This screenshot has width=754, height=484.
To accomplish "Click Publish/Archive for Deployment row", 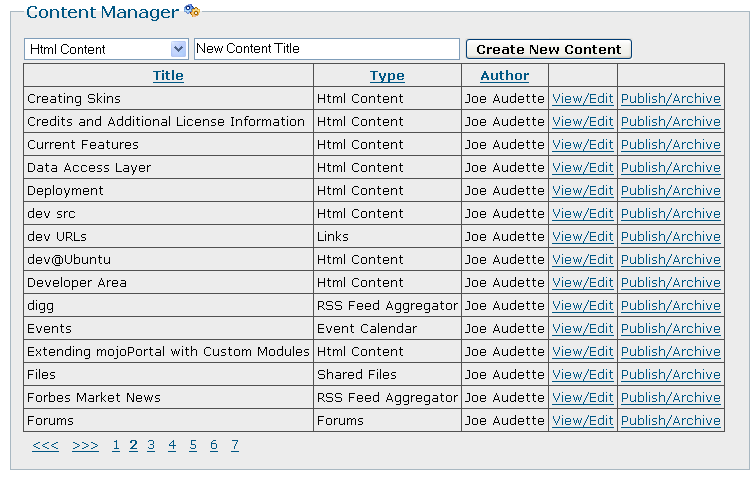I will [670, 191].
